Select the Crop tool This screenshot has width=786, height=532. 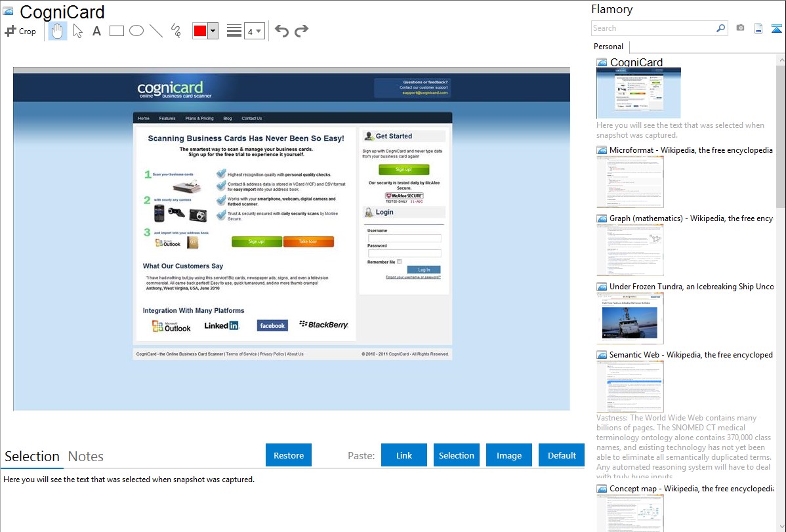pos(20,31)
